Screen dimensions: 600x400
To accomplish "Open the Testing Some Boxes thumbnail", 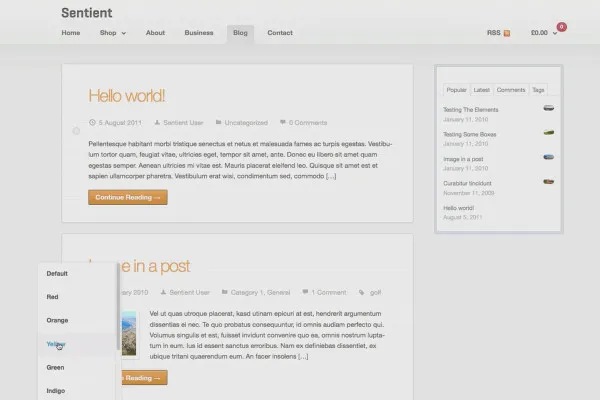I will point(548,133).
